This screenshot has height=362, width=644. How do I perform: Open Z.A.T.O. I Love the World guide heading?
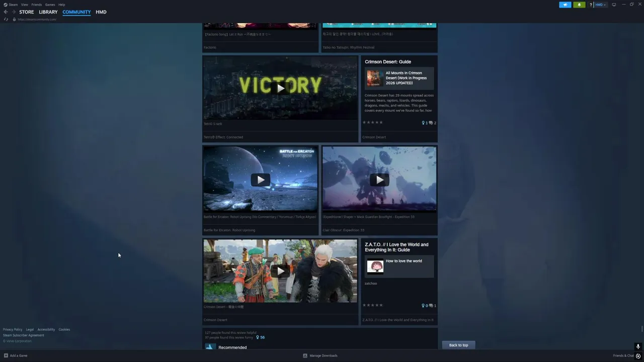[x=396, y=247]
